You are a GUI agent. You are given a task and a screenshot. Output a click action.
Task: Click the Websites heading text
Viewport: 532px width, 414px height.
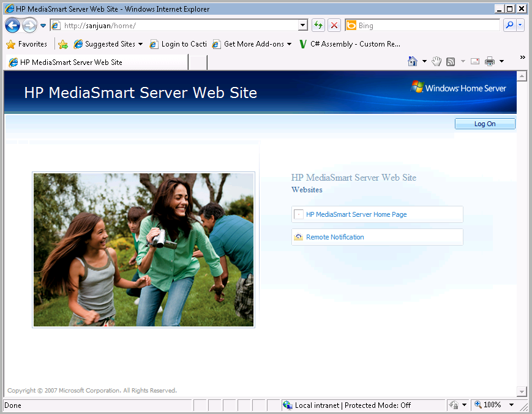pyautogui.click(x=307, y=190)
